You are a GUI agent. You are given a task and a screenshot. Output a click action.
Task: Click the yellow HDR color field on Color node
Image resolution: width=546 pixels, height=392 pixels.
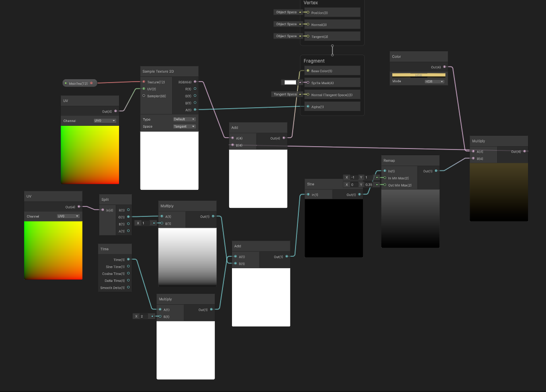[x=418, y=75]
